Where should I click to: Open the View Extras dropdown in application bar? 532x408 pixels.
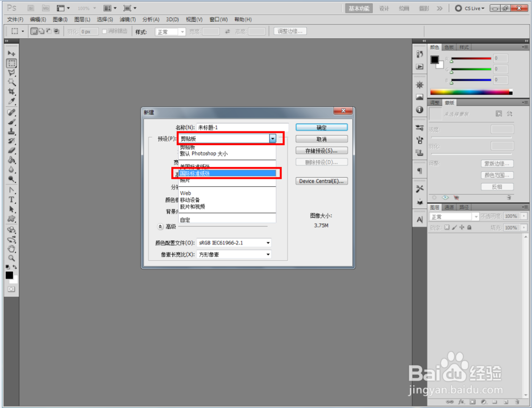point(63,8)
